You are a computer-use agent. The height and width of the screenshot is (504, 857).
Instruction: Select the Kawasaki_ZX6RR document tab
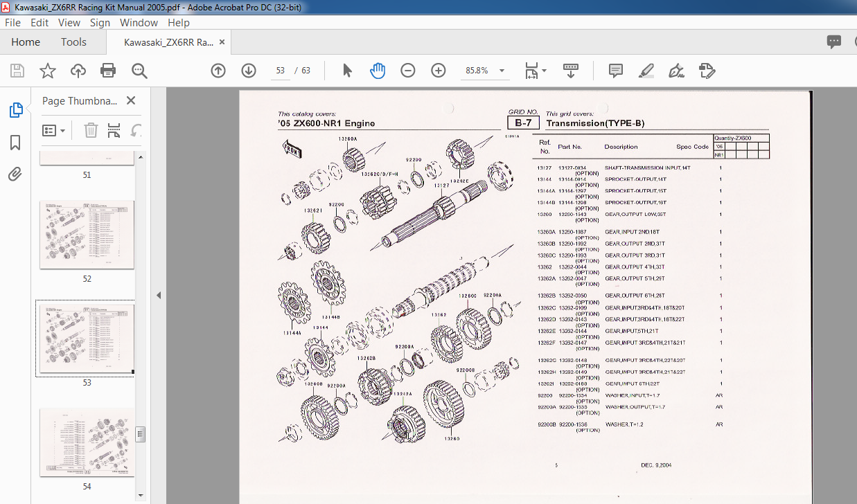click(168, 42)
